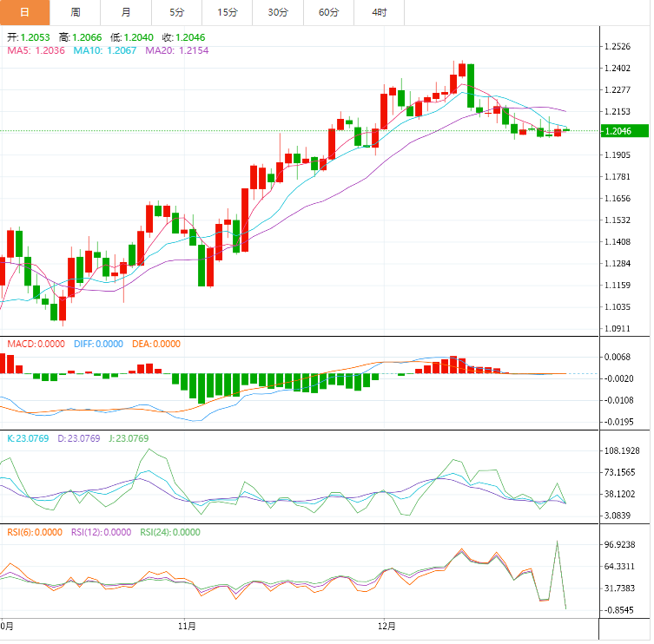Image resolution: width=654 pixels, height=644 pixels.
Task: Select the 15分 interval tab
Action: point(228,12)
